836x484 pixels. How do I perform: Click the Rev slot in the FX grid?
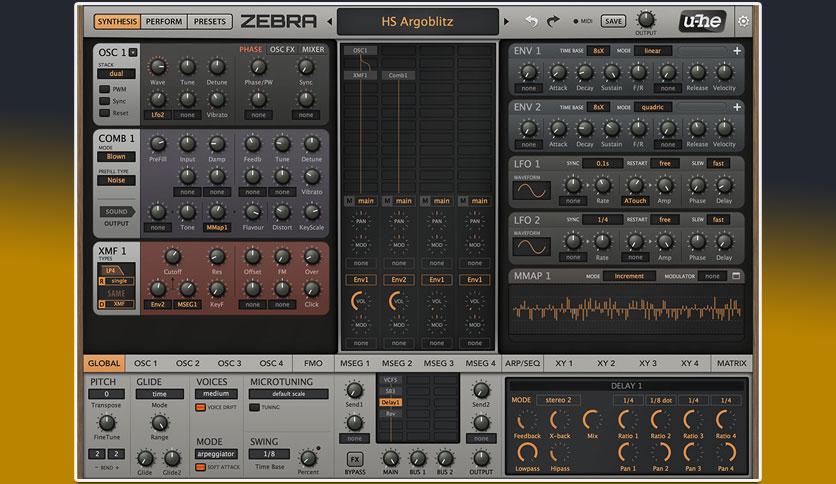390,413
